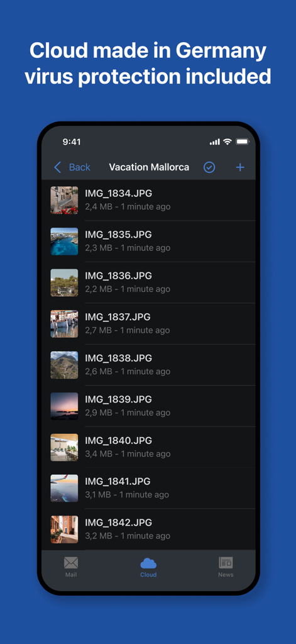Open thumbnail of IMG_1842.JPG
The image size is (296, 644).
point(64,530)
